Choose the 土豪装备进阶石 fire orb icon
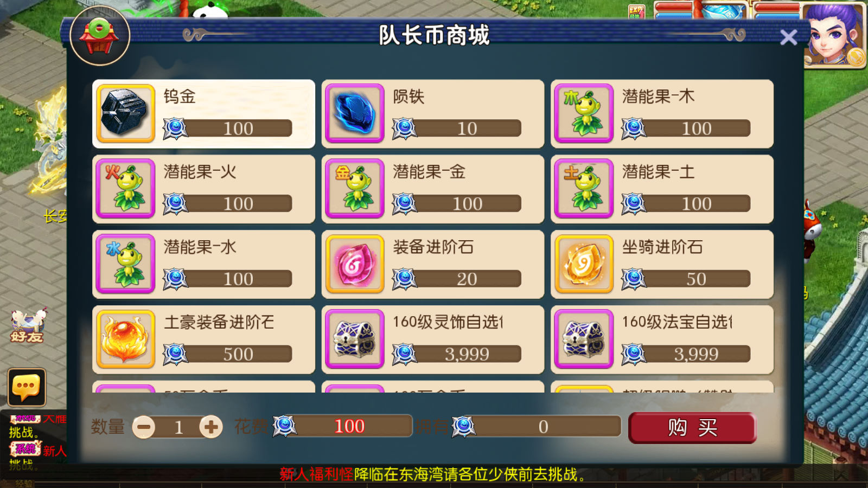 [x=126, y=339]
